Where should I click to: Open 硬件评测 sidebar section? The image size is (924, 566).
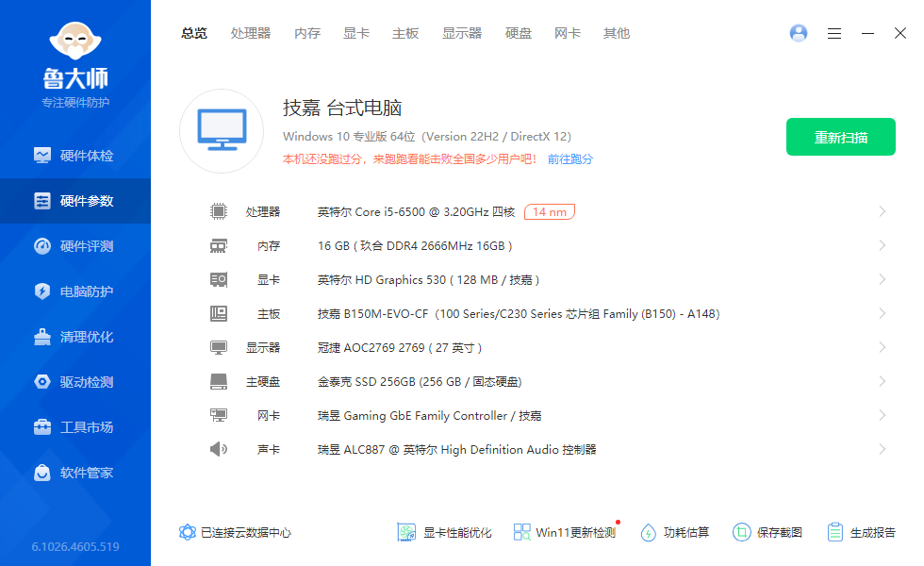pyautogui.click(x=75, y=246)
